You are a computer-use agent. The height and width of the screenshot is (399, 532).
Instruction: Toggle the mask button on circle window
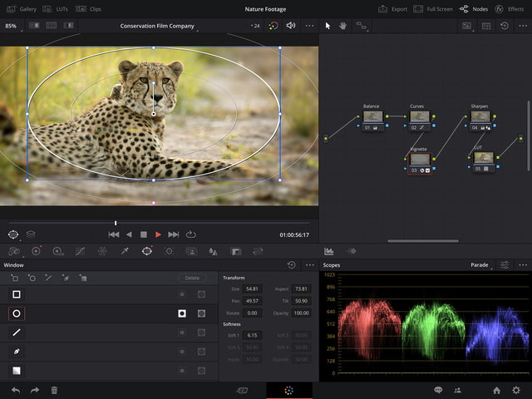pyautogui.click(x=201, y=313)
